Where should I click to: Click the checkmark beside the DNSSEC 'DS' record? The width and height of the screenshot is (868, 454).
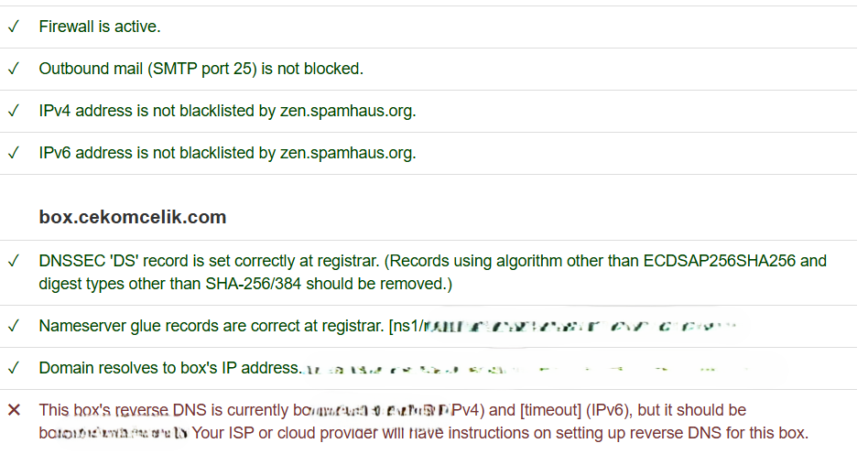[13, 261]
